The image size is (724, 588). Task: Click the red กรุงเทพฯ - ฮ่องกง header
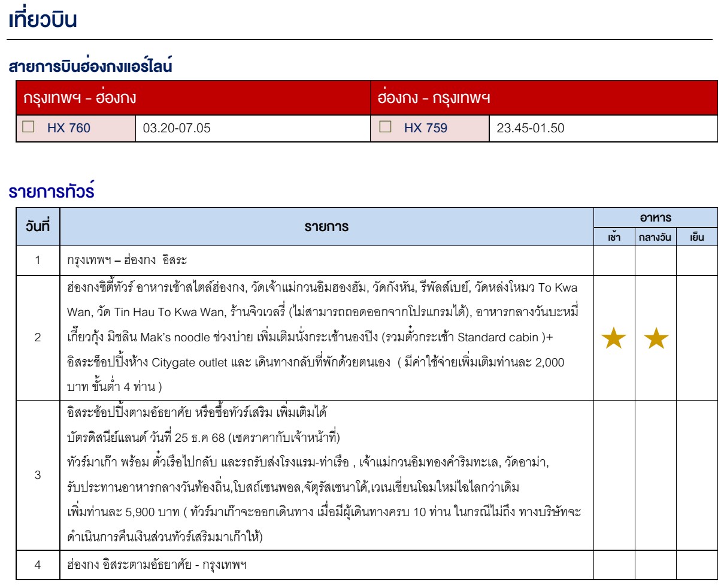point(80,98)
